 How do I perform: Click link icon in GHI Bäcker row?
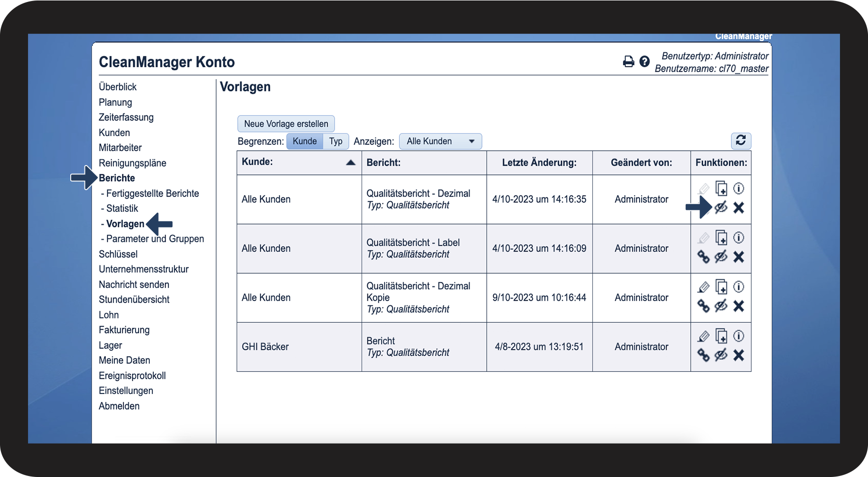tap(703, 355)
